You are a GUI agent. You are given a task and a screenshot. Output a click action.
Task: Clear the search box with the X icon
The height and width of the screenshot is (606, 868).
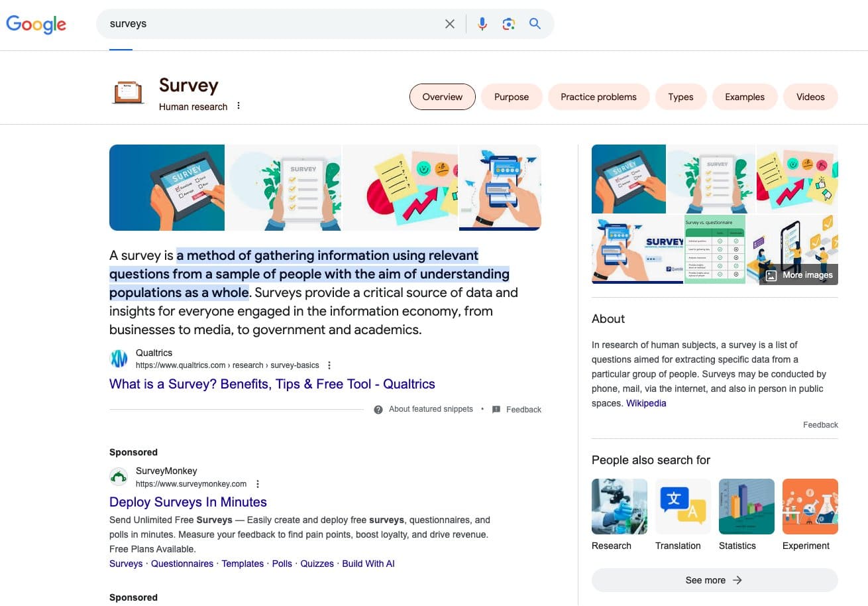point(450,24)
